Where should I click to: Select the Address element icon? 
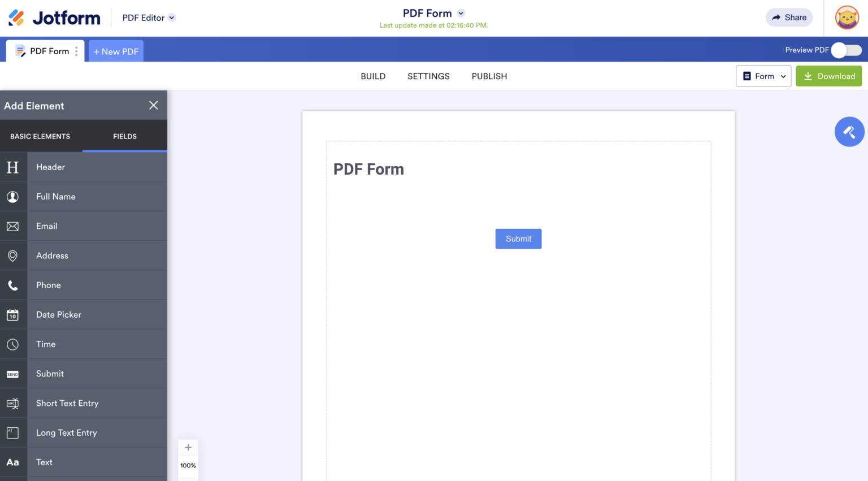(x=13, y=255)
